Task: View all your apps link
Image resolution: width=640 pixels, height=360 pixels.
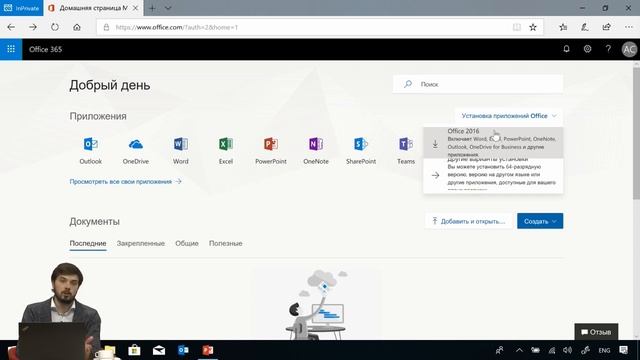Action: click(x=125, y=182)
